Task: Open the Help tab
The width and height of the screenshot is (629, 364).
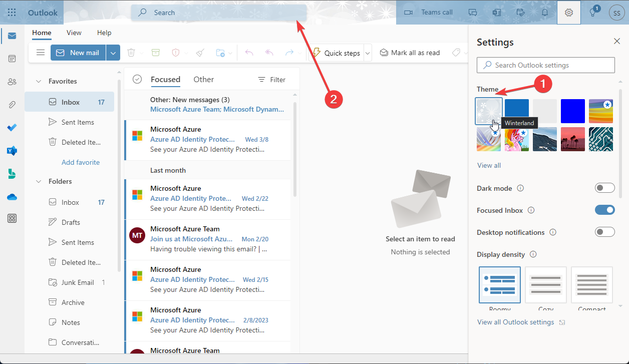Action: [x=104, y=33]
